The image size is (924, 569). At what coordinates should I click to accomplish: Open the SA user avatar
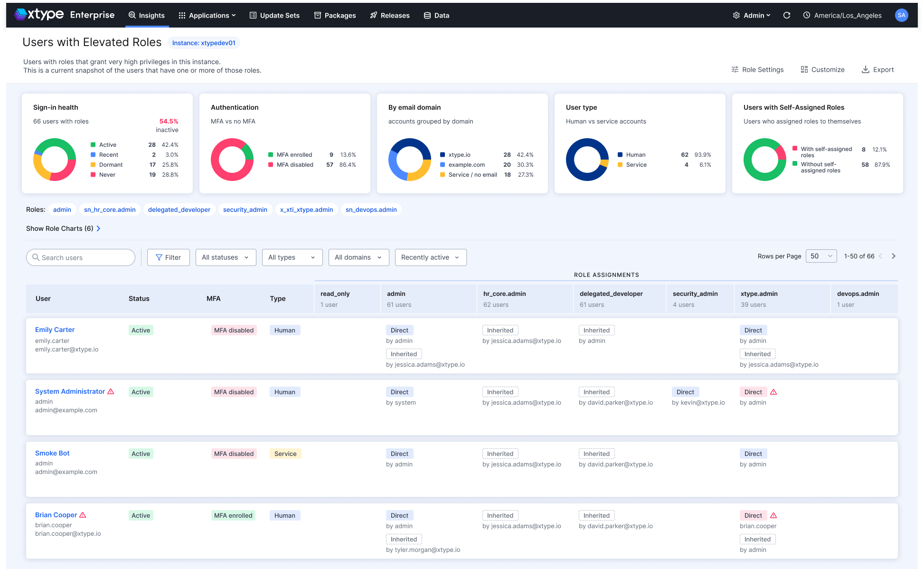coord(901,15)
